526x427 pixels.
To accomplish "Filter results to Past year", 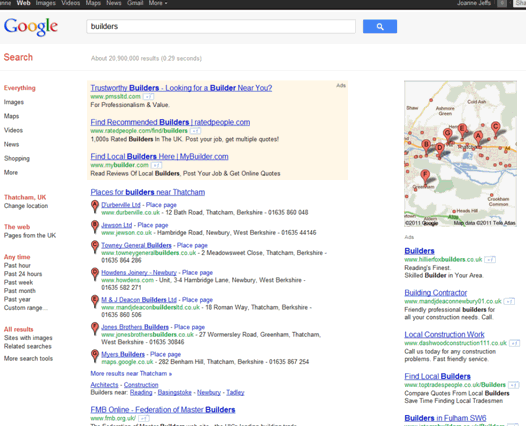I will [x=17, y=299].
